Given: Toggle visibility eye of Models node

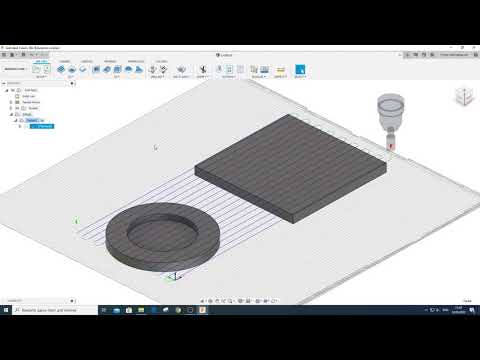Looking at the screenshot, I should coord(17,108).
